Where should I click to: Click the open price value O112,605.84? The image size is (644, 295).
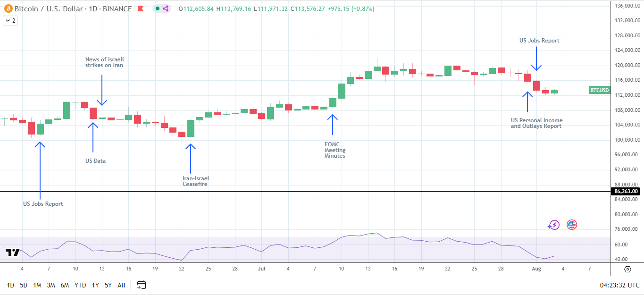click(x=196, y=8)
